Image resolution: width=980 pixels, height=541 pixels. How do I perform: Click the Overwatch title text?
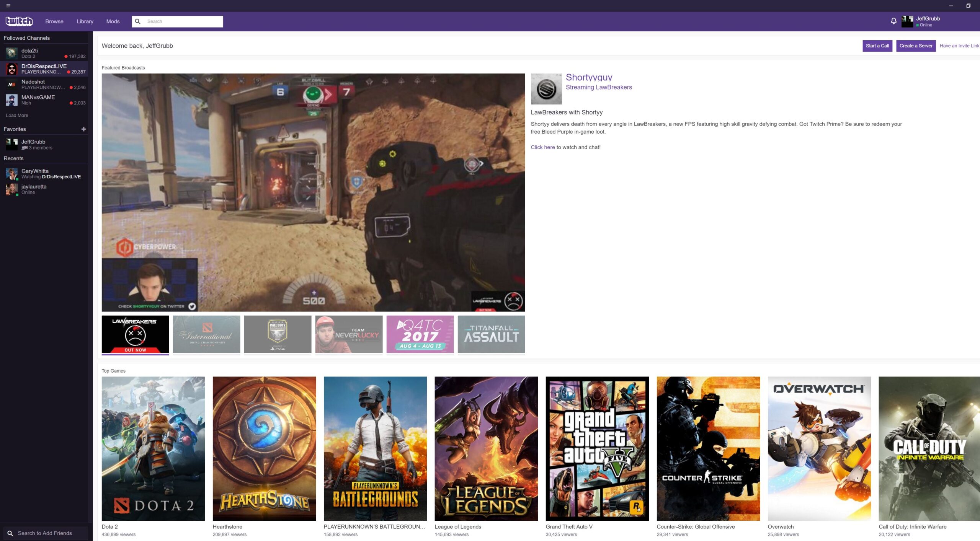[x=781, y=527]
